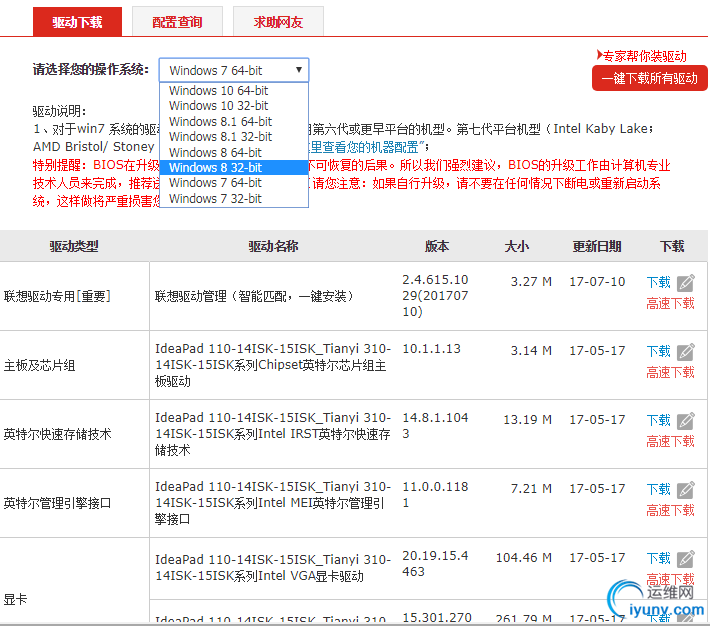Screen dimensions: 710x626
Task: Download 联想驱动管理 via 下载 link
Action: click(x=658, y=282)
